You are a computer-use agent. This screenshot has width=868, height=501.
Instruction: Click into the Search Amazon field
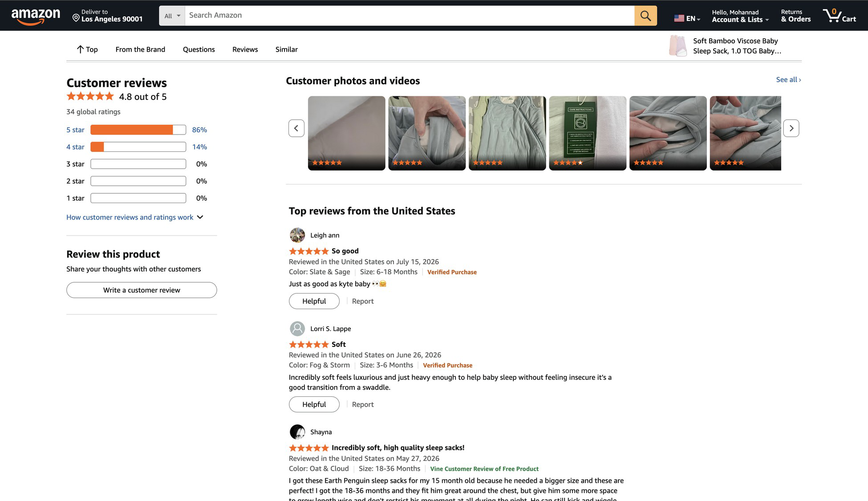[x=410, y=16]
